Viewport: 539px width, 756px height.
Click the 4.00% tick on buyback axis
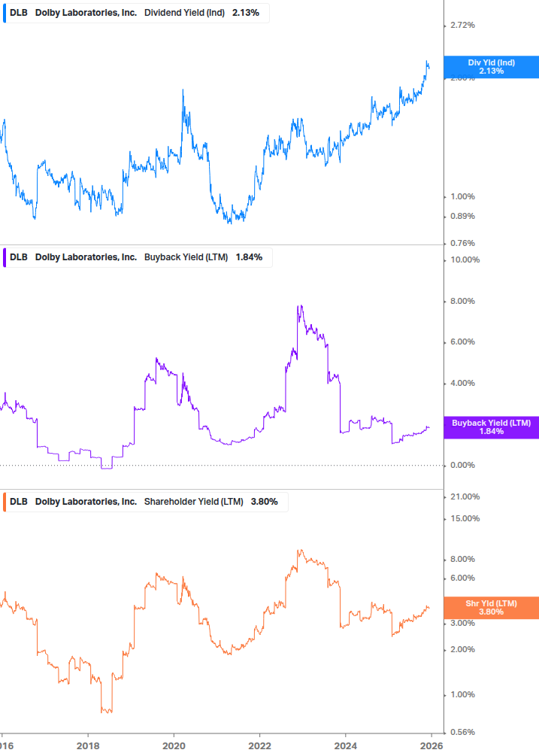coord(462,384)
